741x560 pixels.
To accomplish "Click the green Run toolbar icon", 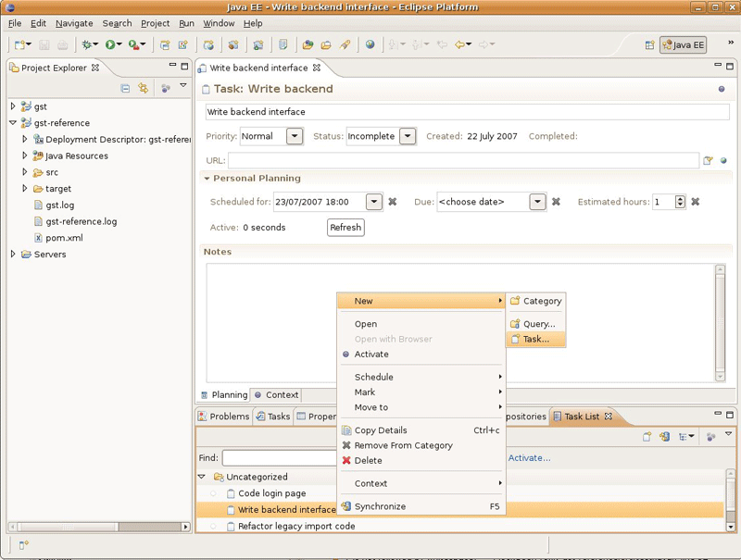I will tap(110, 44).
